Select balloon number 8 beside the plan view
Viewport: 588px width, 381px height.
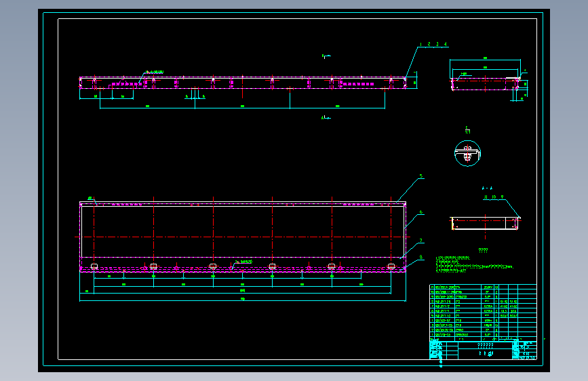coord(421,257)
